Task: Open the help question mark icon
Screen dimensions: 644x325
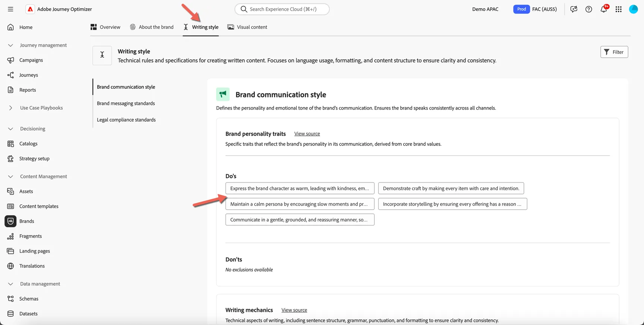Action: tap(589, 9)
